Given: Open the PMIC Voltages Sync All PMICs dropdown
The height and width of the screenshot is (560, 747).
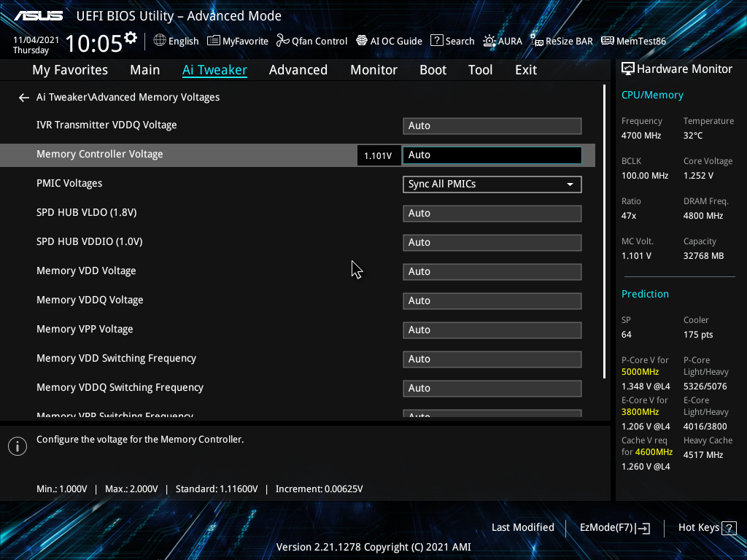Looking at the screenshot, I should pyautogui.click(x=492, y=184).
